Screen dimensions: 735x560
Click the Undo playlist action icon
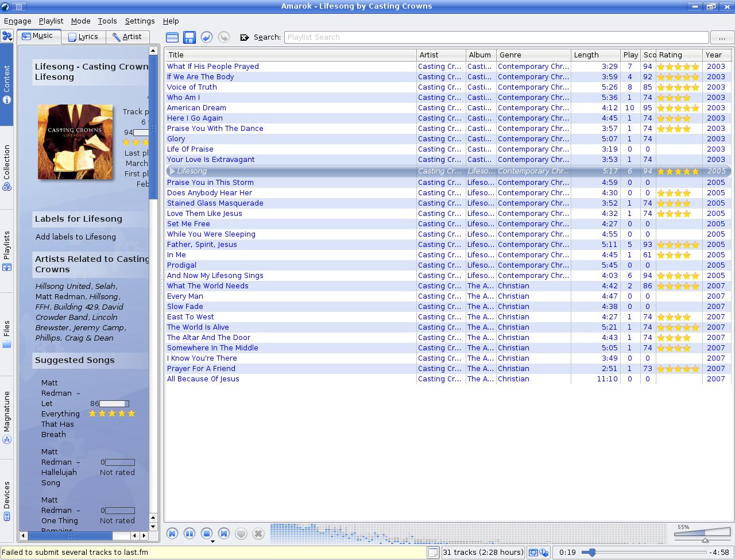point(207,37)
